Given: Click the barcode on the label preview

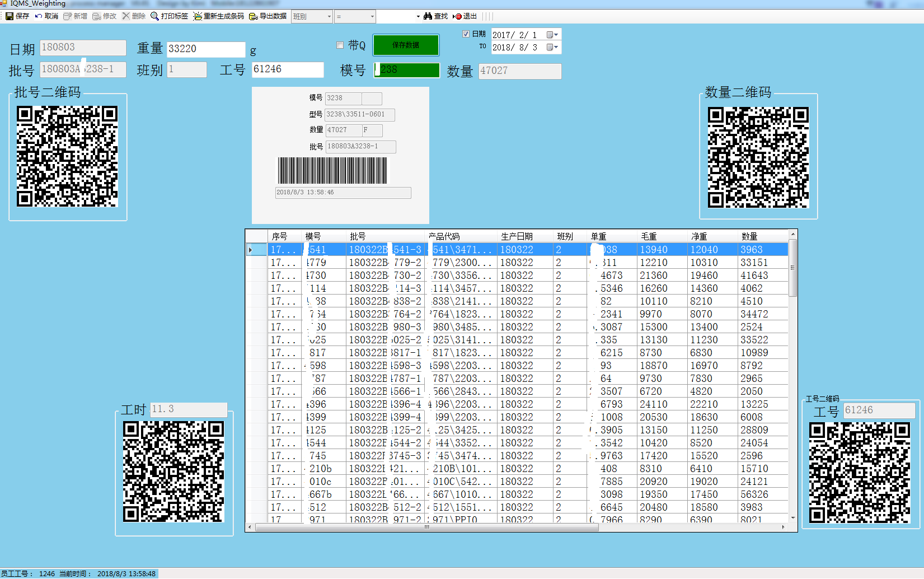Looking at the screenshot, I should [332, 171].
